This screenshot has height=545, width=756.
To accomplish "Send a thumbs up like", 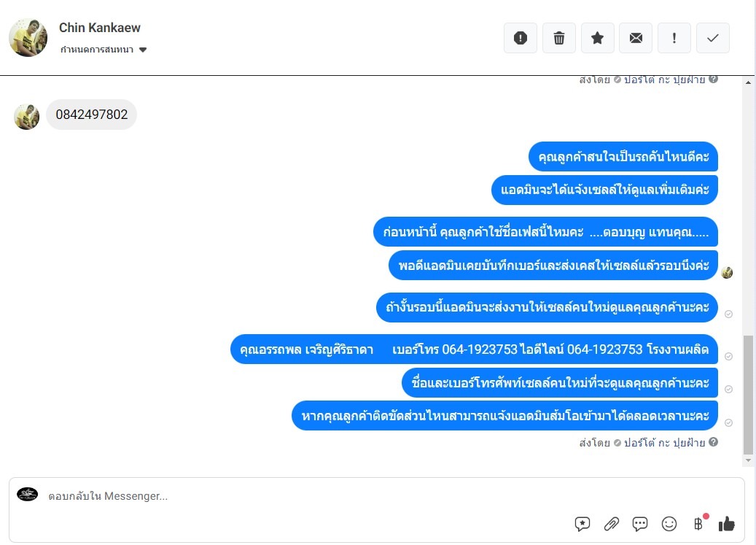I will point(727,524).
